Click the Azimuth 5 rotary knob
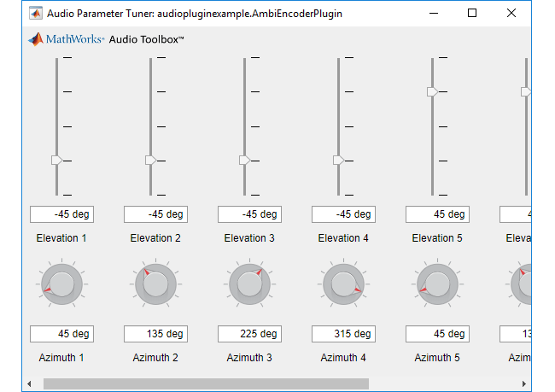This screenshot has height=392, width=555. tap(437, 284)
